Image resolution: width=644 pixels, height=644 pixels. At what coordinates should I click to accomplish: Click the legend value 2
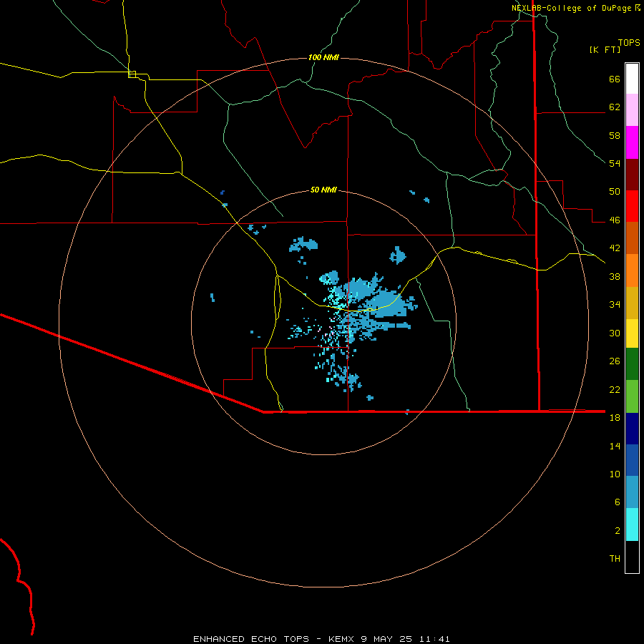pos(618,531)
